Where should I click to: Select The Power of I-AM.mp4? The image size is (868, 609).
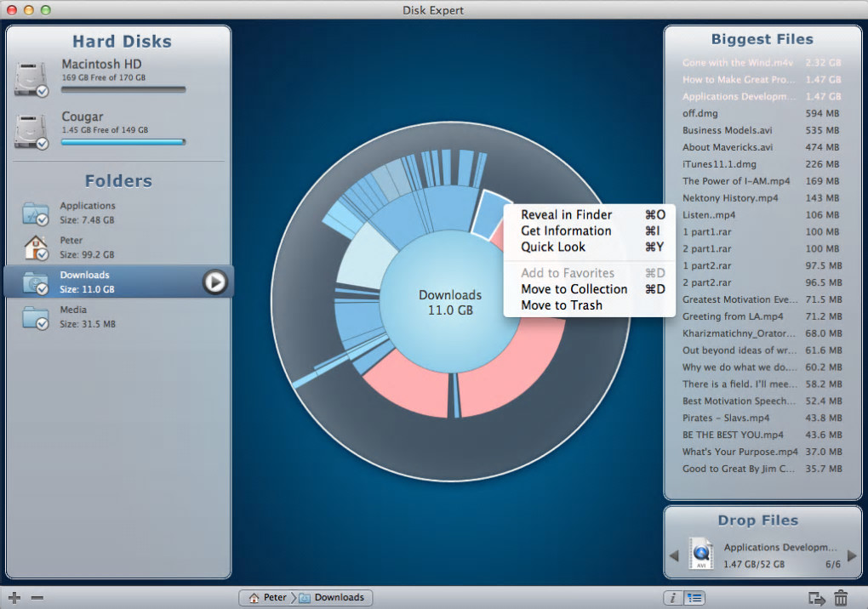[x=762, y=181]
